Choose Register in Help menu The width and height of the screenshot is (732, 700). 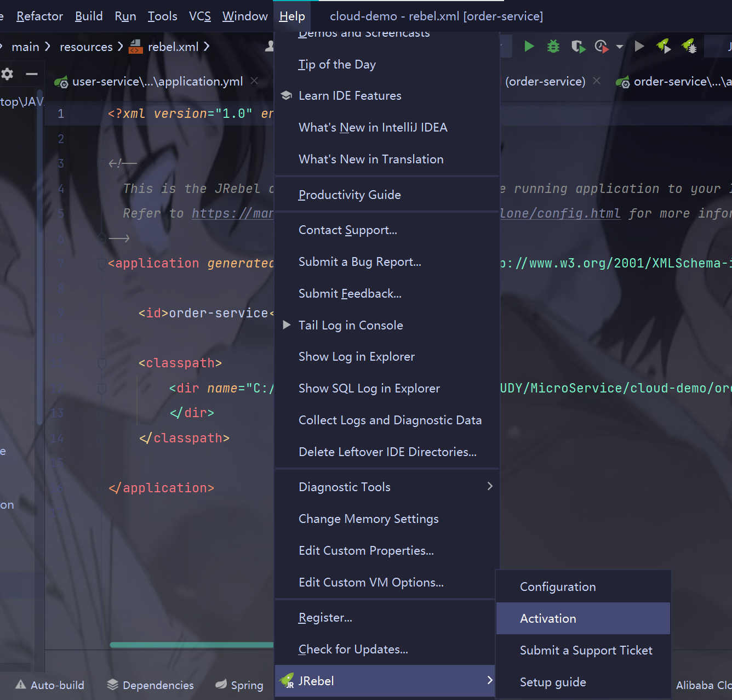pos(385,617)
